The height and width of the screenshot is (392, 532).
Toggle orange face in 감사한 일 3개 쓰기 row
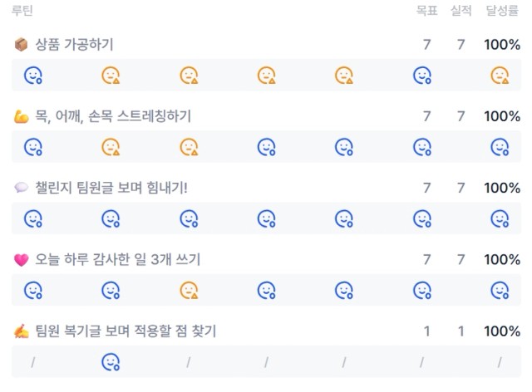[x=189, y=291]
